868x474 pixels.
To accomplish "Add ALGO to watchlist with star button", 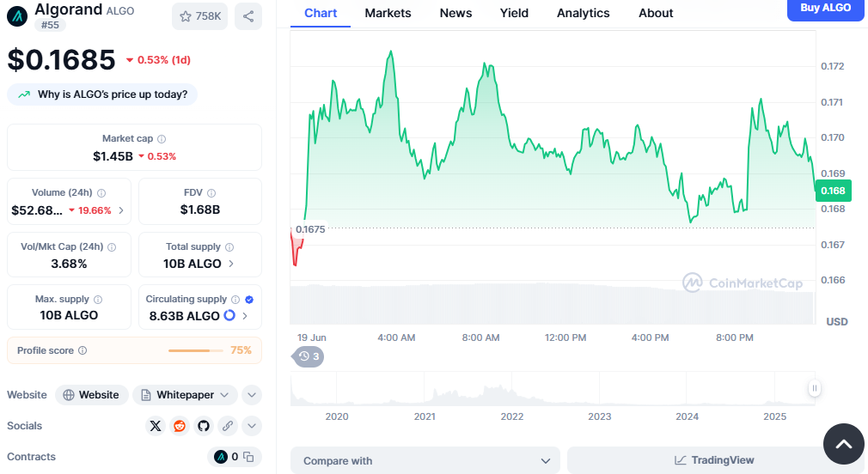I will [200, 16].
